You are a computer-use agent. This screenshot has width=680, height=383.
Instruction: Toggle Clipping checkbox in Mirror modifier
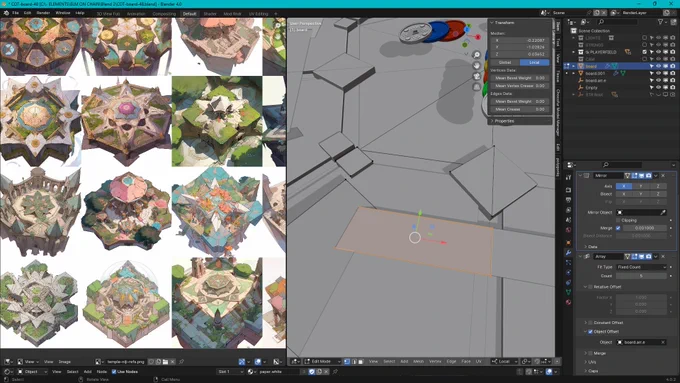click(x=618, y=220)
